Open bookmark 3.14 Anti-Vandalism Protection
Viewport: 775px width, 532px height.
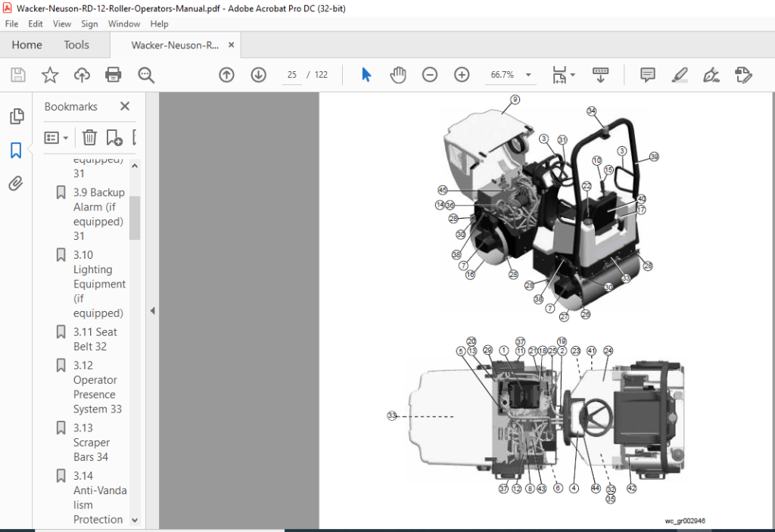99,498
